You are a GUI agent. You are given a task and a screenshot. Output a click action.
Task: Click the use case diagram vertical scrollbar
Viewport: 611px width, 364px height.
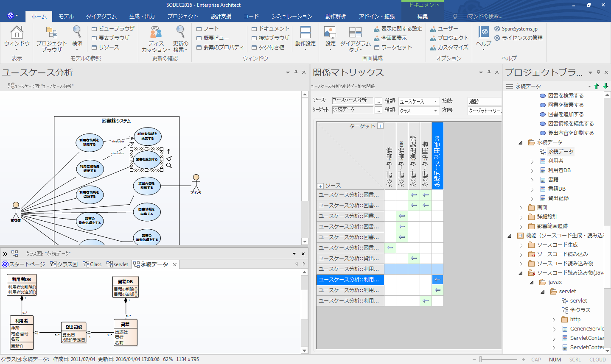tap(305, 168)
